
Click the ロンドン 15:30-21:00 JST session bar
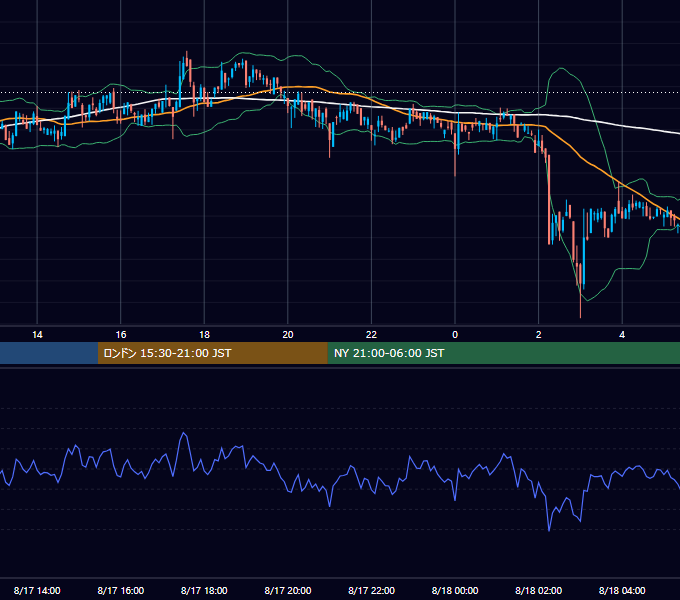[212, 353]
